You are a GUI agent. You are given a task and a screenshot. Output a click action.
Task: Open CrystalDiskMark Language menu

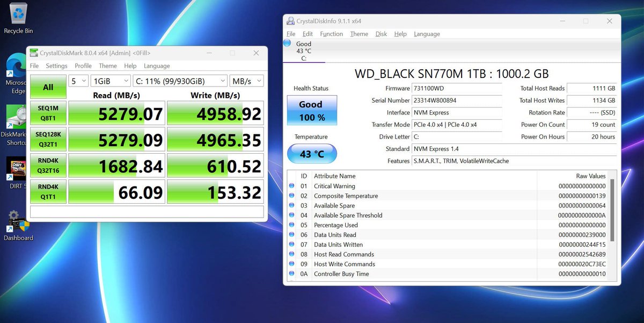(157, 66)
